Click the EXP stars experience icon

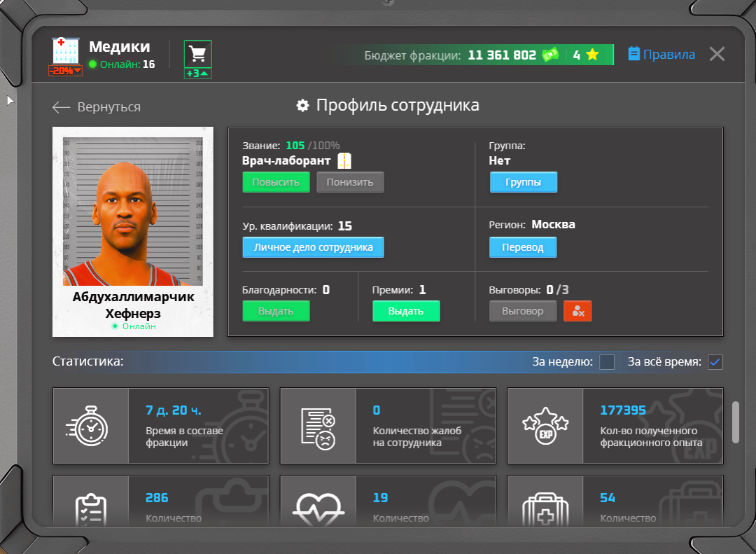point(545,426)
